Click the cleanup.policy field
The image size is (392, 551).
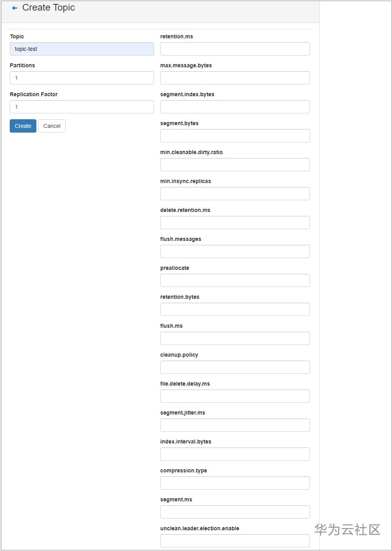[235, 367]
